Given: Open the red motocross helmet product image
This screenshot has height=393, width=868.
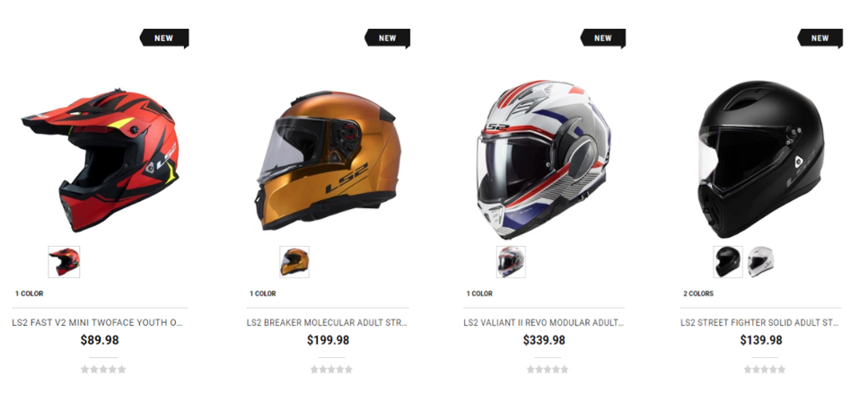Looking at the screenshot, I should (x=101, y=159).
